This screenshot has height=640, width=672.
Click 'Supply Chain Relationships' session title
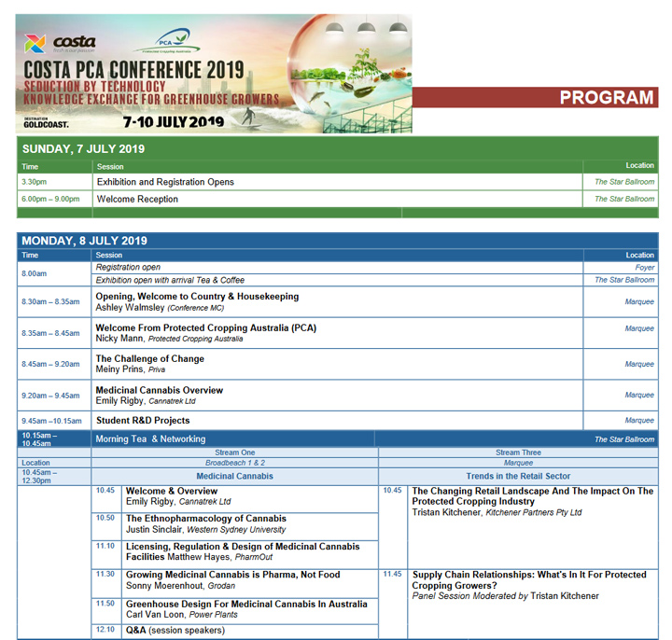coord(529,580)
